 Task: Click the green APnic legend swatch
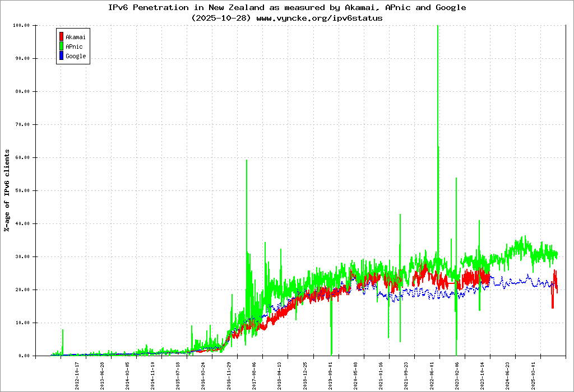point(62,46)
